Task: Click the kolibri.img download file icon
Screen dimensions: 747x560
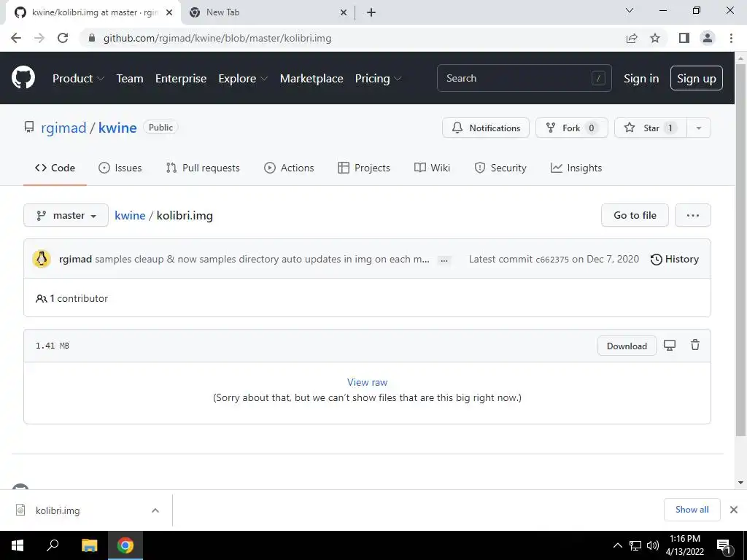Action: (20, 510)
